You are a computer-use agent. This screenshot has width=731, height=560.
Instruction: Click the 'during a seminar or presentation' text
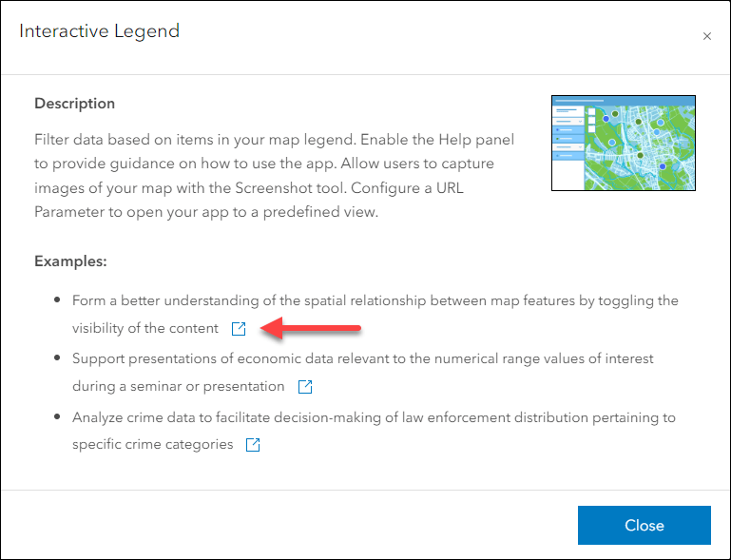coord(178,387)
